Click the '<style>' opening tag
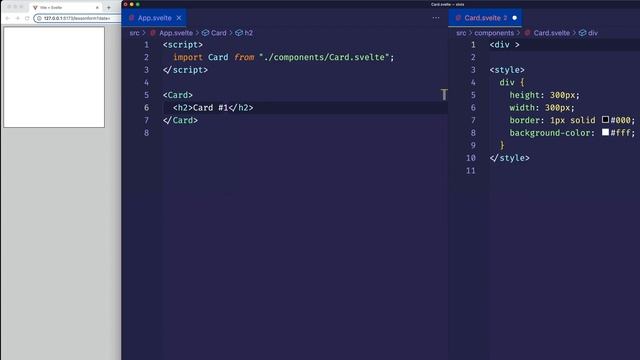Viewport: 640px width, 360px height. pos(507,70)
